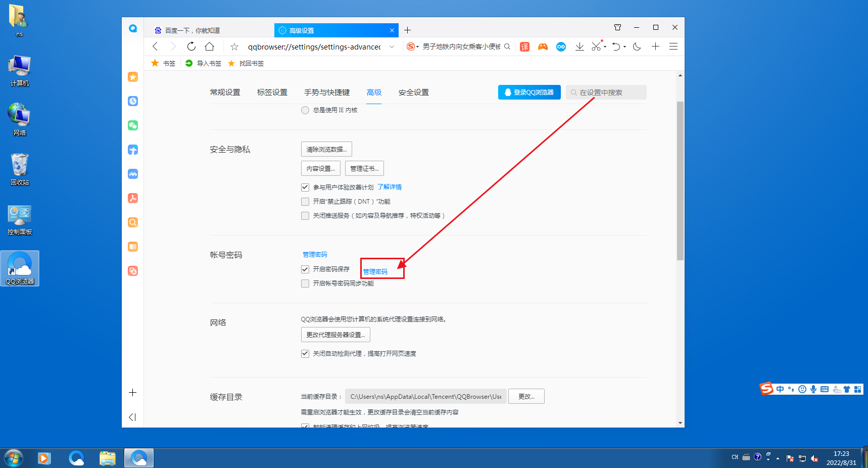Viewport: 868px width, 468px height.
Task: Uncheck 开启密码保存
Action: (x=305, y=269)
